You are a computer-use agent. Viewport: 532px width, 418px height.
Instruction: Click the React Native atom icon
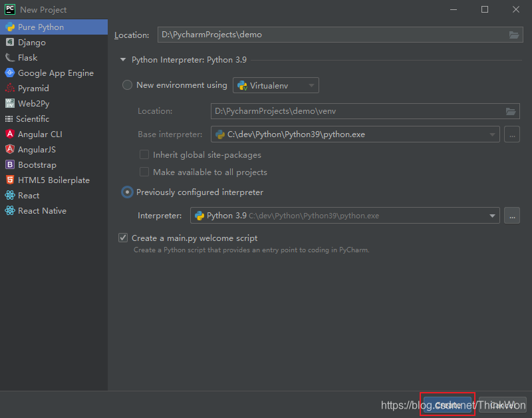pos(10,210)
